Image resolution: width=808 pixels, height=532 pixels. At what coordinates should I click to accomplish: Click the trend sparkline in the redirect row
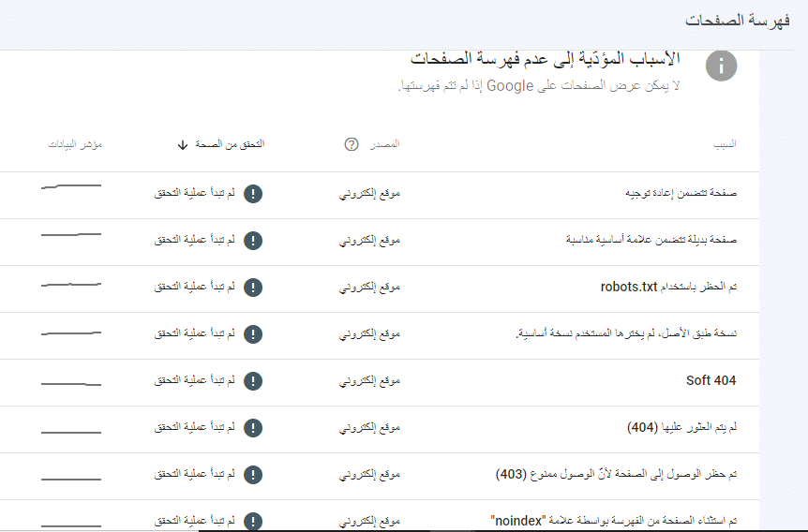(x=71, y=186)
